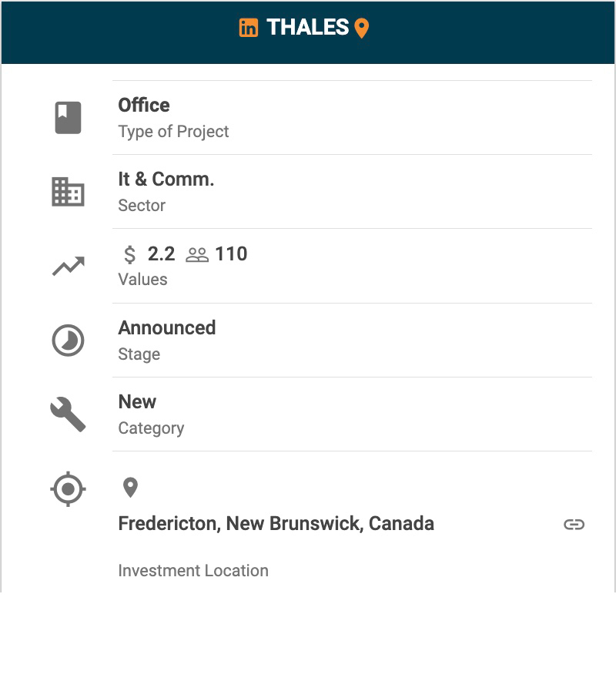Click the dollar sign value icon
616x698 pixels.
click(130, 254)
